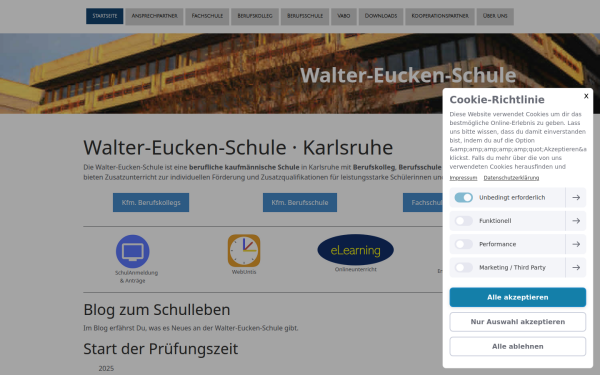Screen dimensions: 600x375
Task: Enable Marketing / Third Party switch
Action: click(463, 267)
